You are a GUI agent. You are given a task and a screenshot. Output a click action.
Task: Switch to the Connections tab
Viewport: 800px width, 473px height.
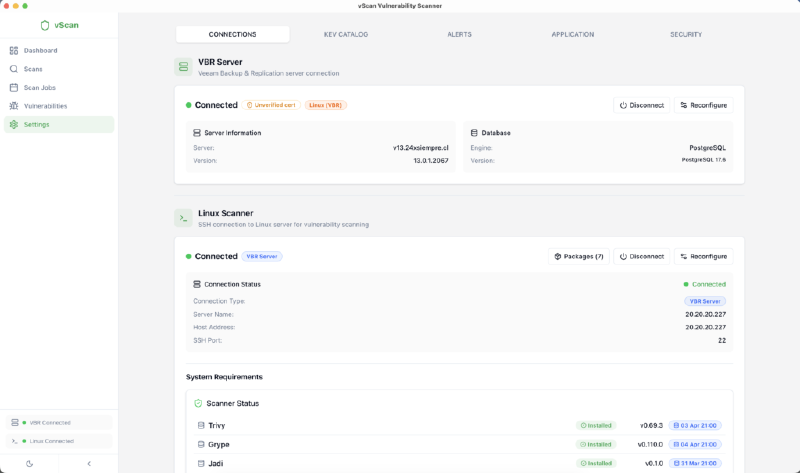pos(233,34)
